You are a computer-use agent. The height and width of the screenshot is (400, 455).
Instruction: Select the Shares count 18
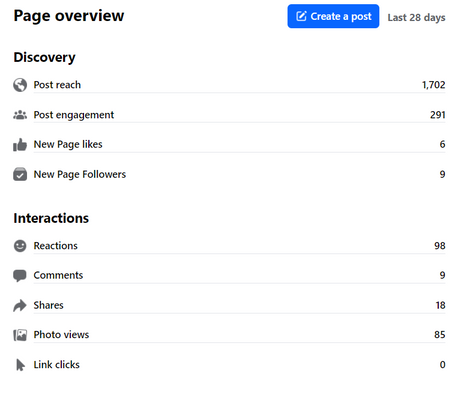[440, 305]
